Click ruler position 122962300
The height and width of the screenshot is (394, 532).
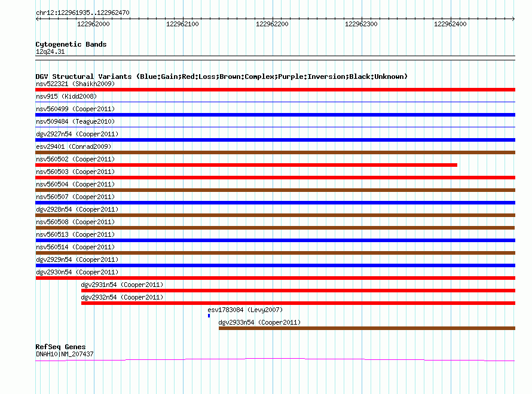click(361, 24)
